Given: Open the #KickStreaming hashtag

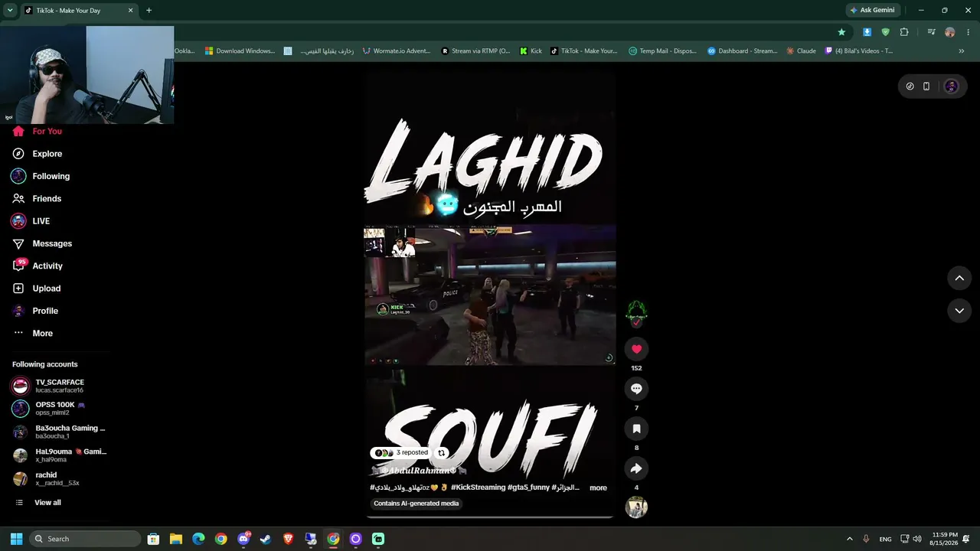Looking at the screenshot, I should tap(479, 487).
